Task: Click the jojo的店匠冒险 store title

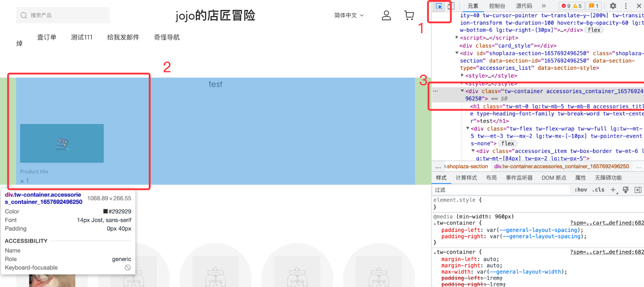Action: (215, 15)
